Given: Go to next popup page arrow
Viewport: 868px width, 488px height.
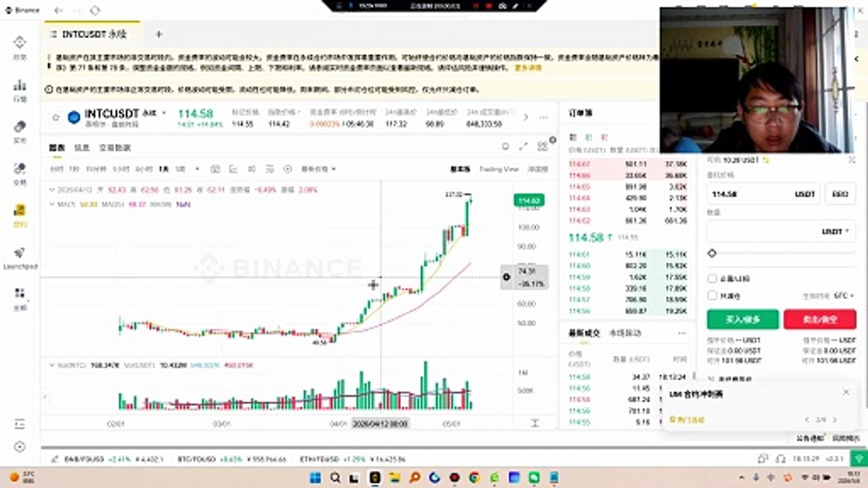Looking at the screenshot, I should (x=834, y=420).
